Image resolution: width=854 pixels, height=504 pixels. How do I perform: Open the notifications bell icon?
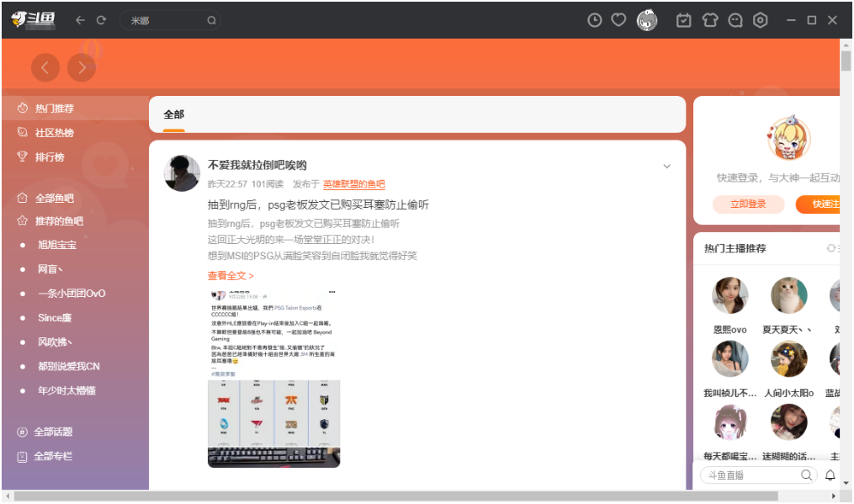(830, 475)
